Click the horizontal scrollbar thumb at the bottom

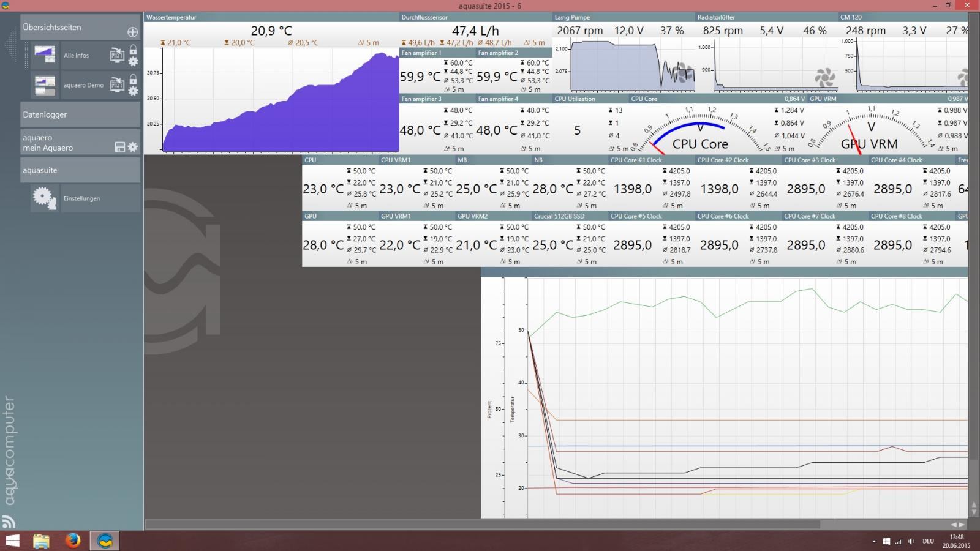(x=482, y=525)
